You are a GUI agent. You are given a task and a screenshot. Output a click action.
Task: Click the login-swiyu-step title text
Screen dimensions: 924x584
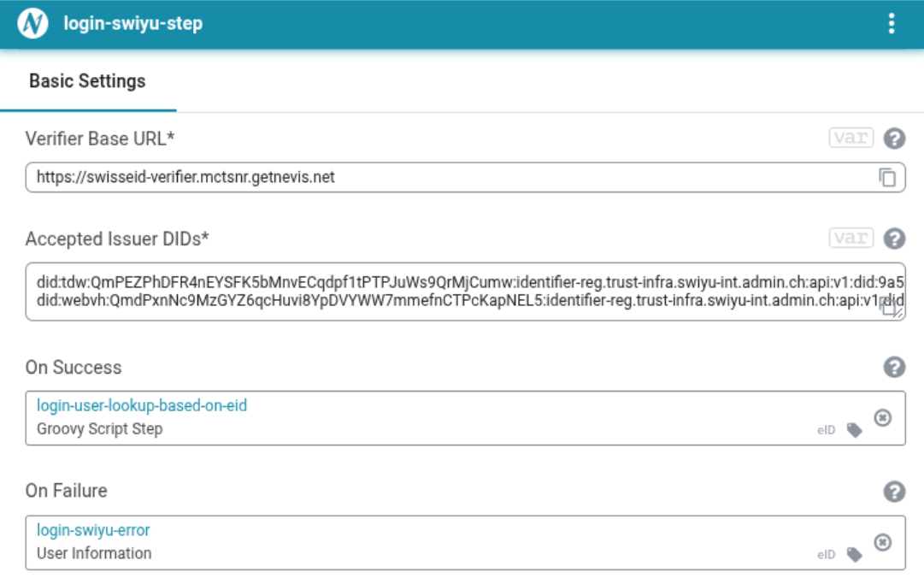pos(133,24)
